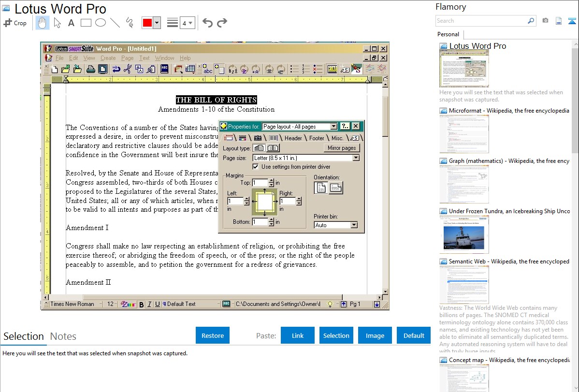This screenshot has height=392, width=579.
Task: Click the text color icon in status bar
Action: (128, 305)
